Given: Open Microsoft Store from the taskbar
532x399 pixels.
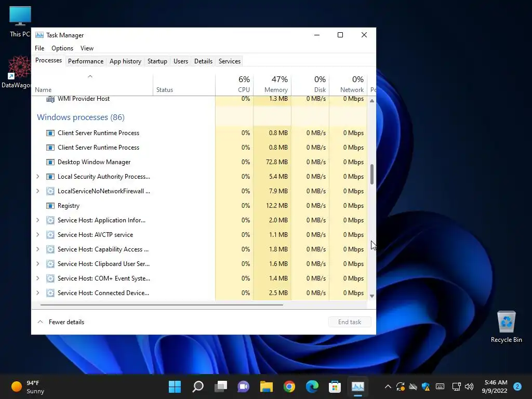Looking at the screenshot, I should pos(335,387).
